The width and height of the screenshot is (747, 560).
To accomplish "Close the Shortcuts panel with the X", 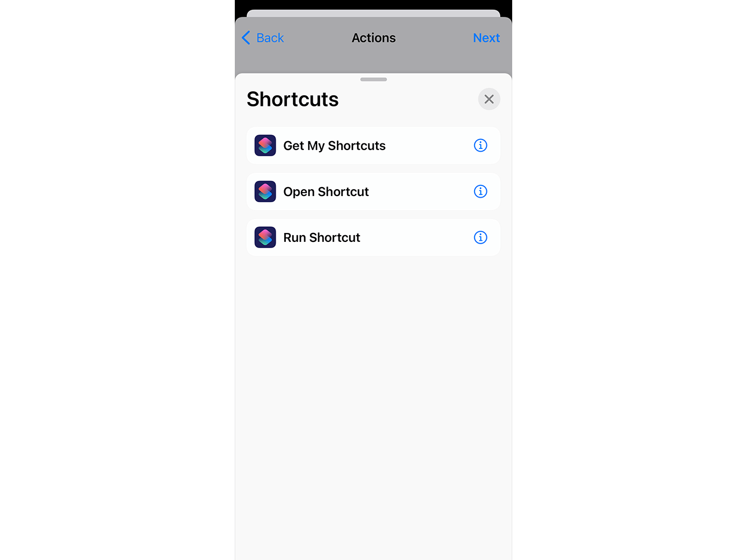I will [489, 99].
